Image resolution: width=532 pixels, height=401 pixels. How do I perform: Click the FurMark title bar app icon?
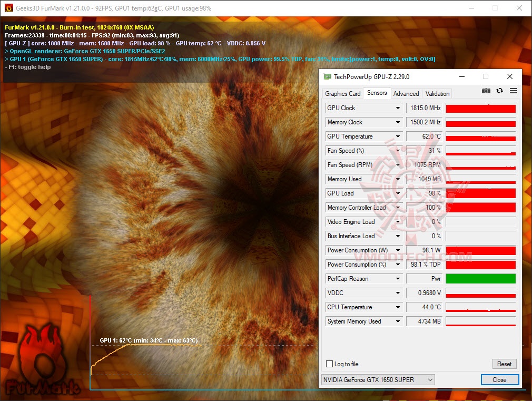click(x=9, y=8)
